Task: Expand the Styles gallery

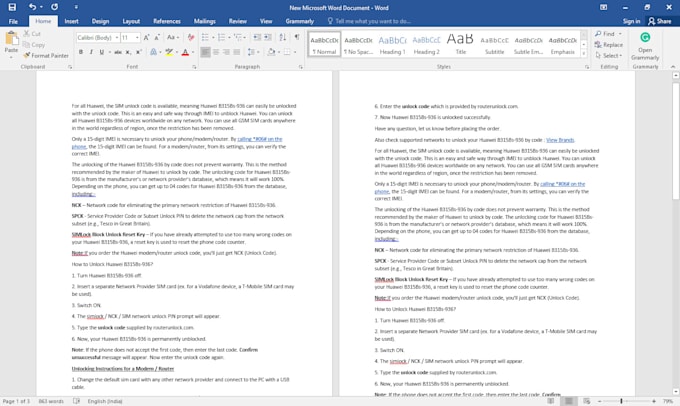Action: point(584,54)
